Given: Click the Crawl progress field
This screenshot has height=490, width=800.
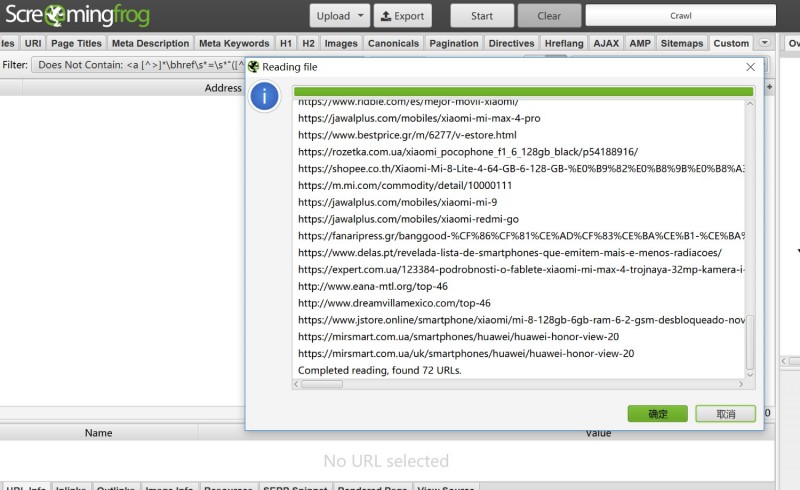Looking at the screenshot, I should click(x=680, y=16).
